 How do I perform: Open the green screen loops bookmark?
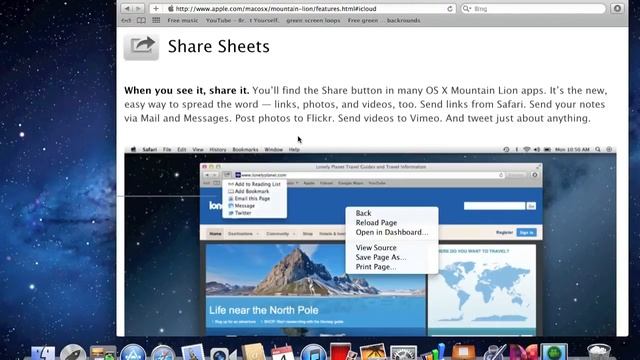313,20
